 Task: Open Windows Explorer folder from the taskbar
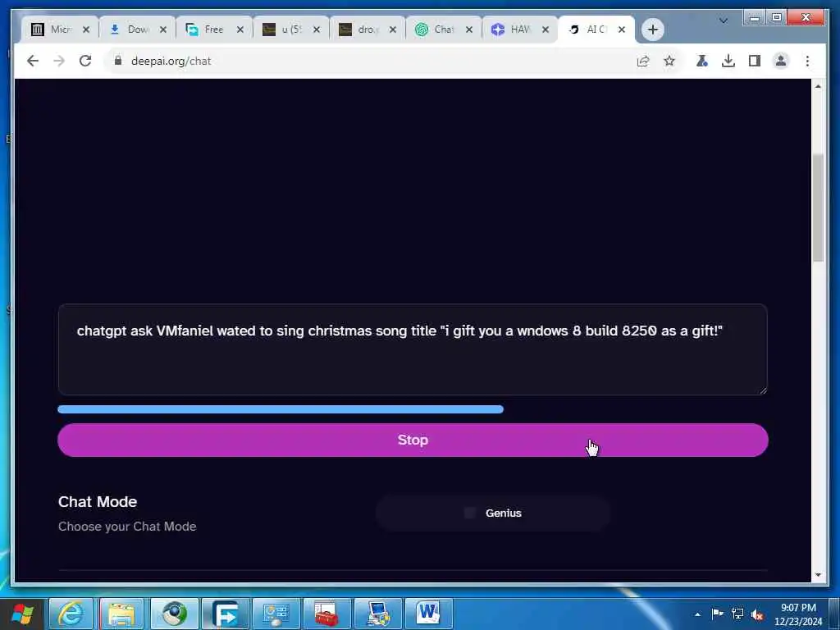(x=121, y=614)
